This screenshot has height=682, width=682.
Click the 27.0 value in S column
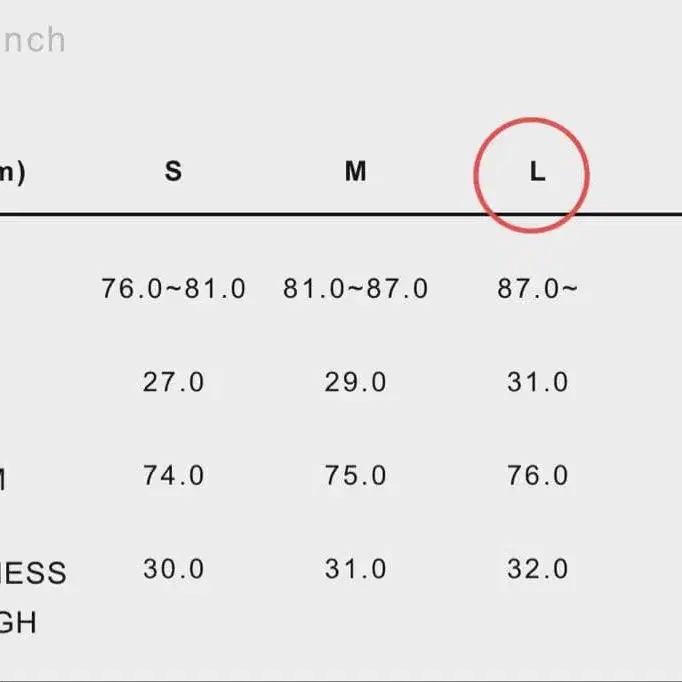173,382
